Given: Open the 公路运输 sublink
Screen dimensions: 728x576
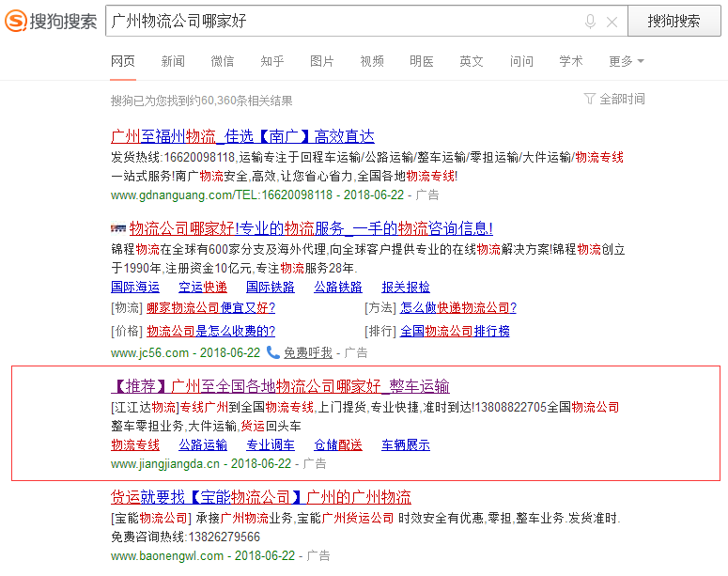Looking at the screenshot, I should click(x=203, y=445).
